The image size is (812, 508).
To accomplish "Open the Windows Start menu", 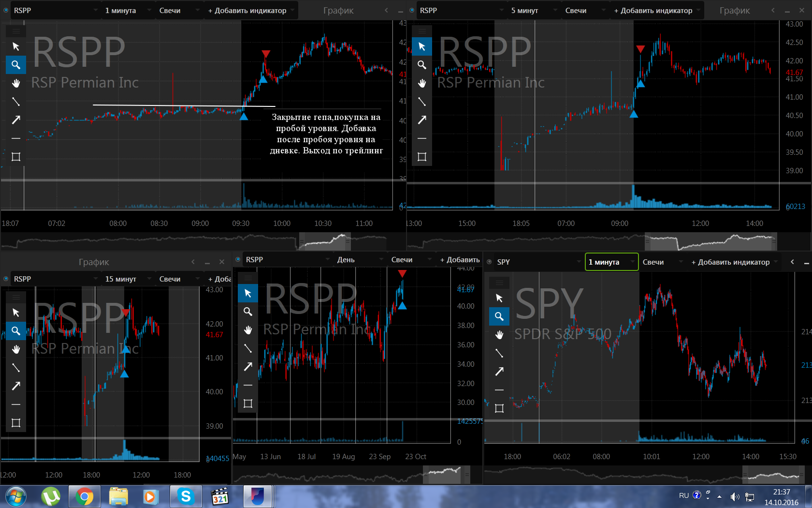I will (x=16, y=496).
